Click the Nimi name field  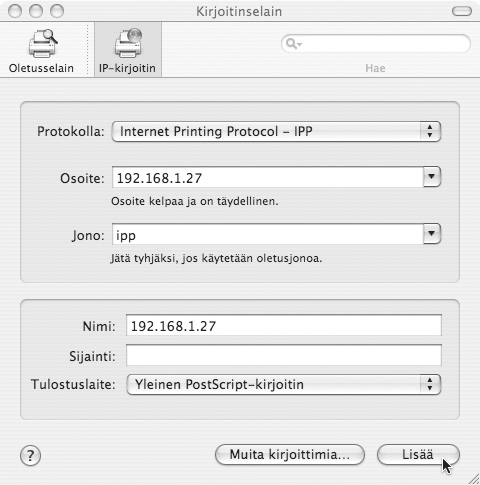point(284,325)
